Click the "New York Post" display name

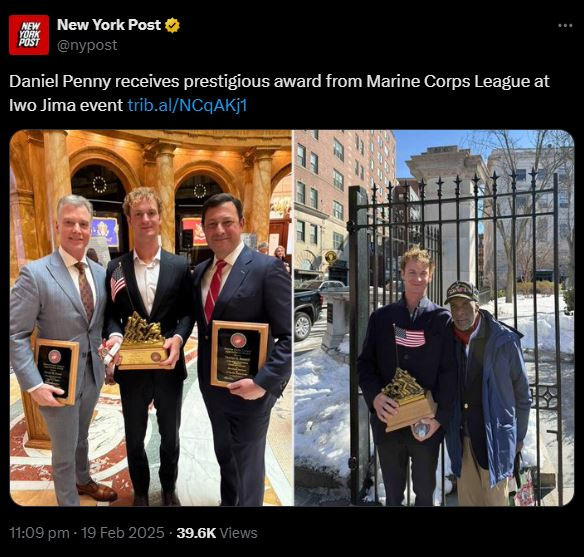coord(109,25)
